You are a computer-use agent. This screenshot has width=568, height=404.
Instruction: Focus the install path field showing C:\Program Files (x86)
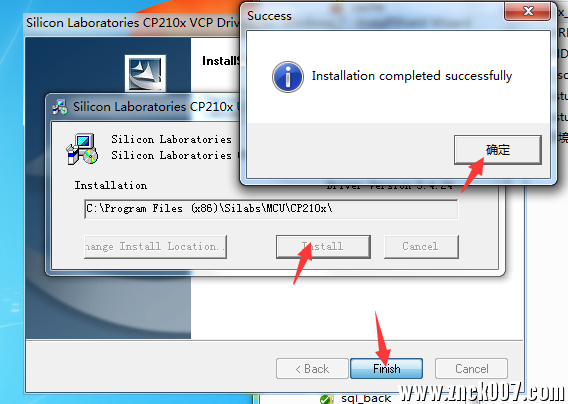coord(271,209)
